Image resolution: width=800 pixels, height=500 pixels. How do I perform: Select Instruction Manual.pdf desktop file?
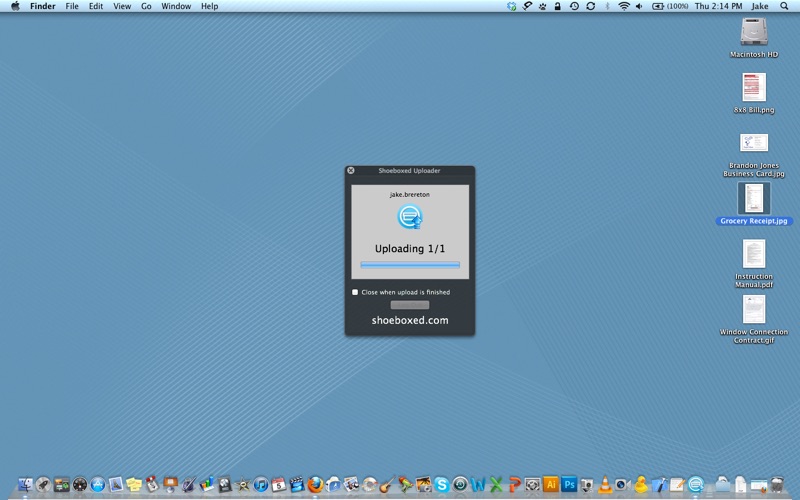pos(754,264)
